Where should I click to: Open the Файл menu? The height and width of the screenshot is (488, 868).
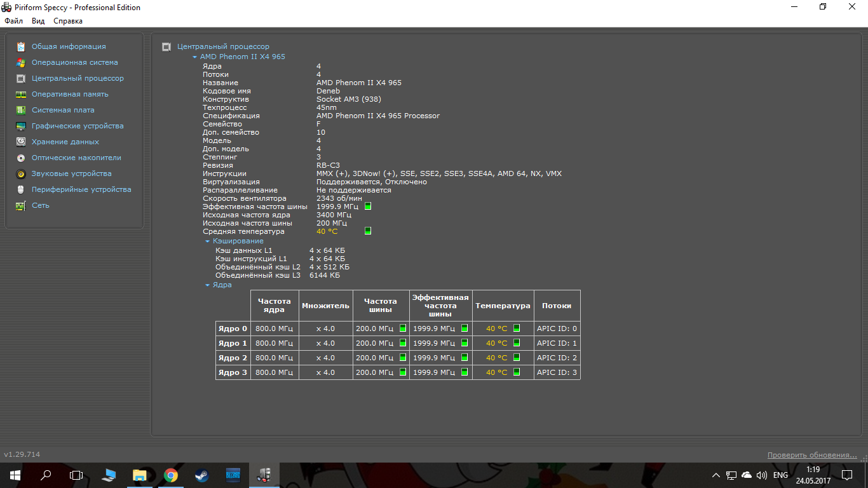click(13, 21)
